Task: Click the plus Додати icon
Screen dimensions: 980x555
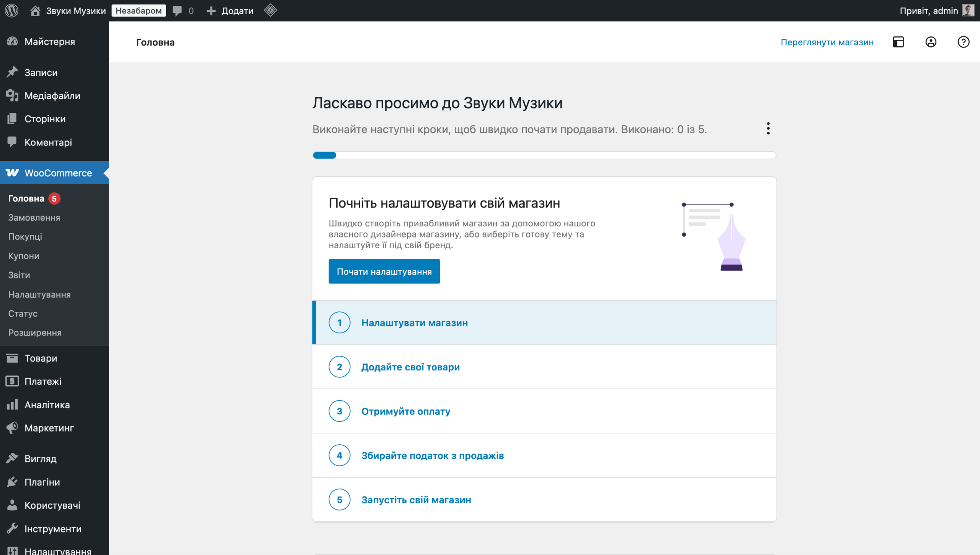Action: click(211, 11)
